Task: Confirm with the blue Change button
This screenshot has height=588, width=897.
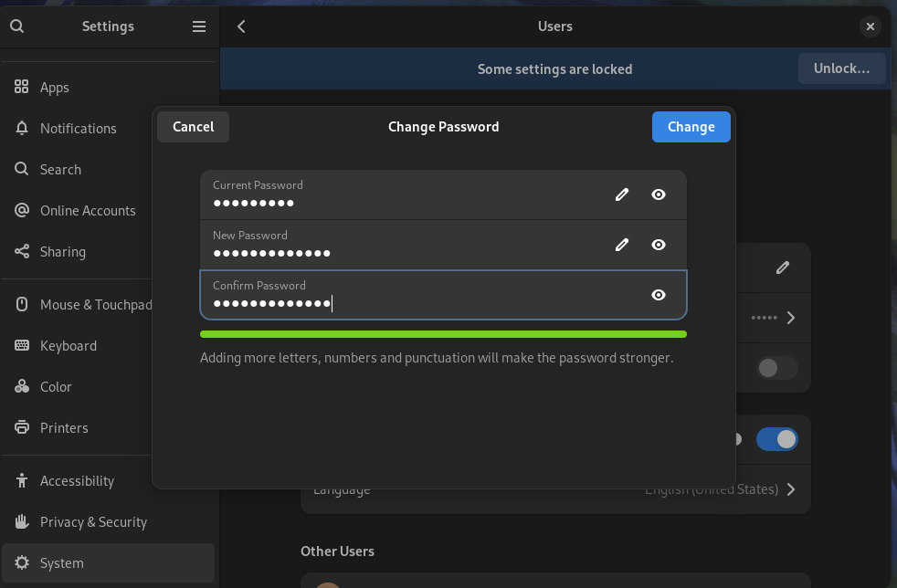Action: [x=691, y=126]
